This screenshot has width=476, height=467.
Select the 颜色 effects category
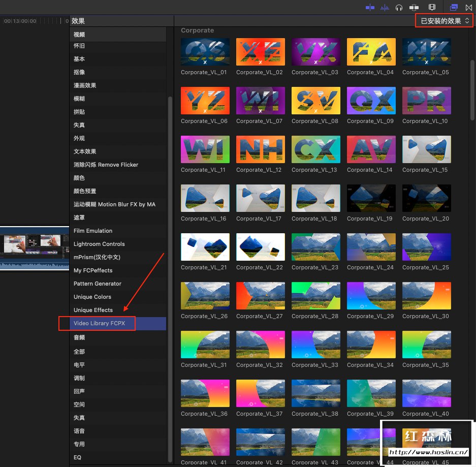pos(118,178)
